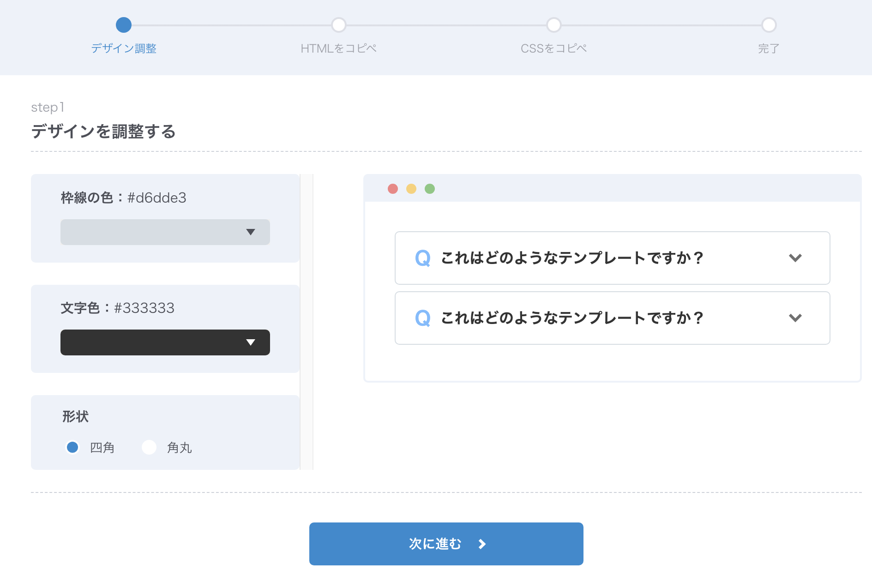This screenshot has height=588, width=872.
Task: Expand the second FAQ accordion chevron
Action: point(795,318)
